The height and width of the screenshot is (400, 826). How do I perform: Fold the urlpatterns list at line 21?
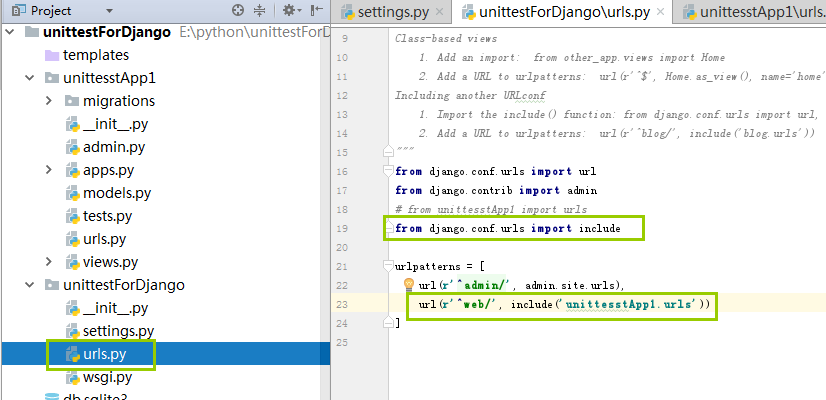(x=389, y=266)
